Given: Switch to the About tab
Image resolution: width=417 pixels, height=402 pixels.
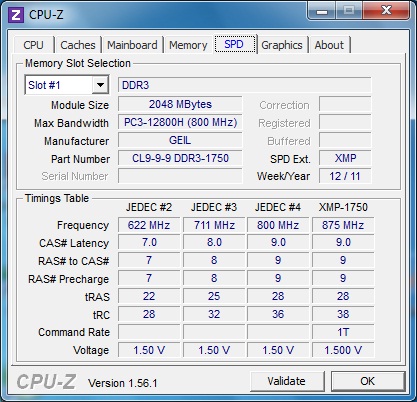Looking at the screenshot, I should pos(329,45).
